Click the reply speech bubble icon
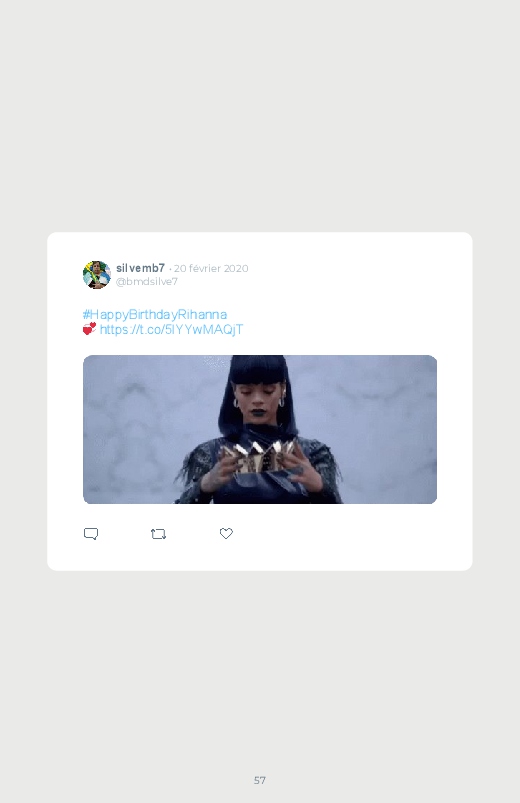Screen dimensions: 520x803 91,534
